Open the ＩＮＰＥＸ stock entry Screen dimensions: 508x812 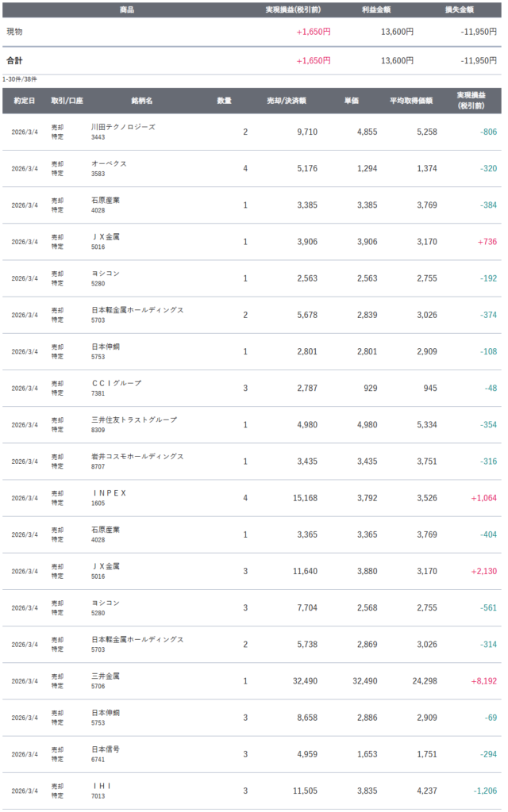(x=109, y=493)
